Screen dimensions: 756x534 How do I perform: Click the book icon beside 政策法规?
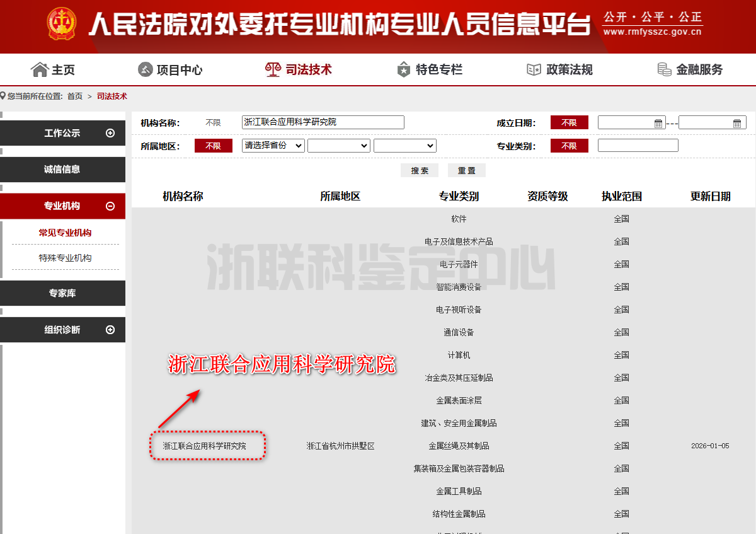[x=534, y=69]
